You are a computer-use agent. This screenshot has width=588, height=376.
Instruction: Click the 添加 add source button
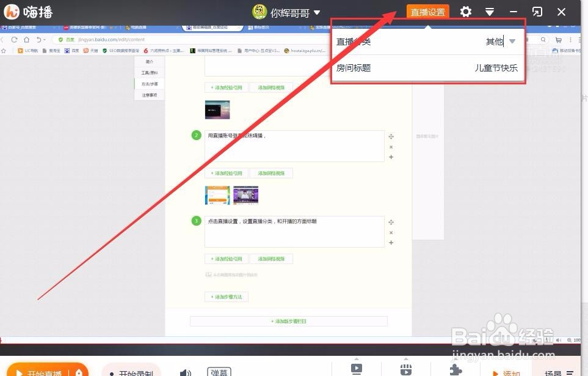[506, 372]
